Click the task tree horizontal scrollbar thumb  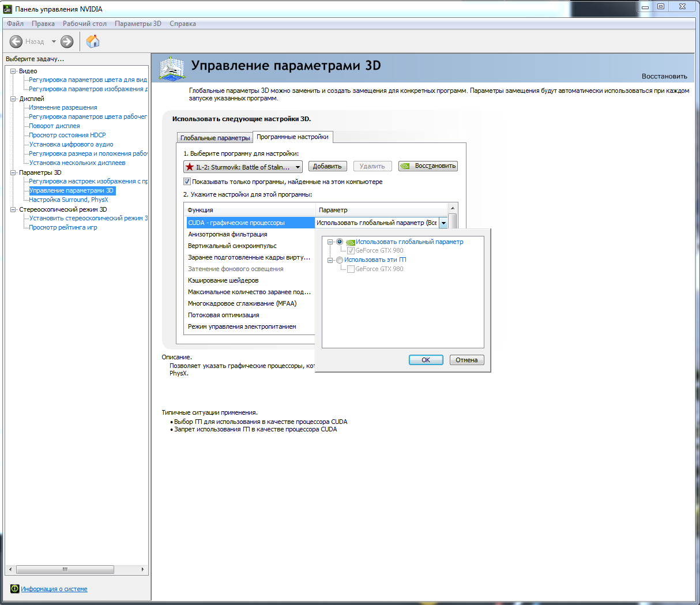pos(65,569)
